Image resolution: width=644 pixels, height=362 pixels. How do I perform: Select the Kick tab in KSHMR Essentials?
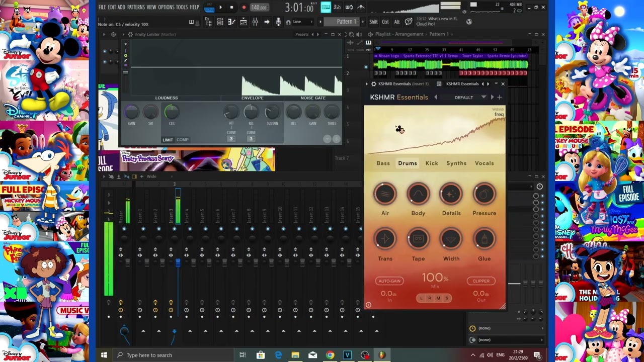coord(432,163)
